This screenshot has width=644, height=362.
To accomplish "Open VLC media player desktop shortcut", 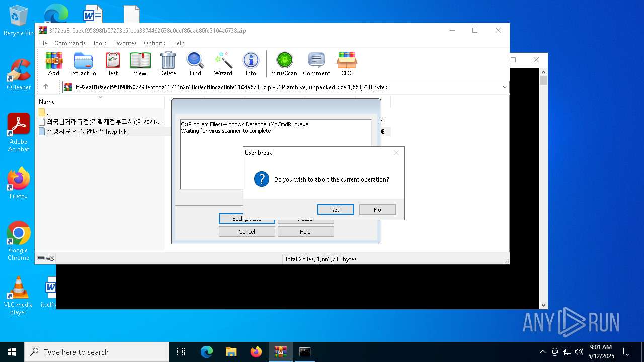I will pos(19,296).
